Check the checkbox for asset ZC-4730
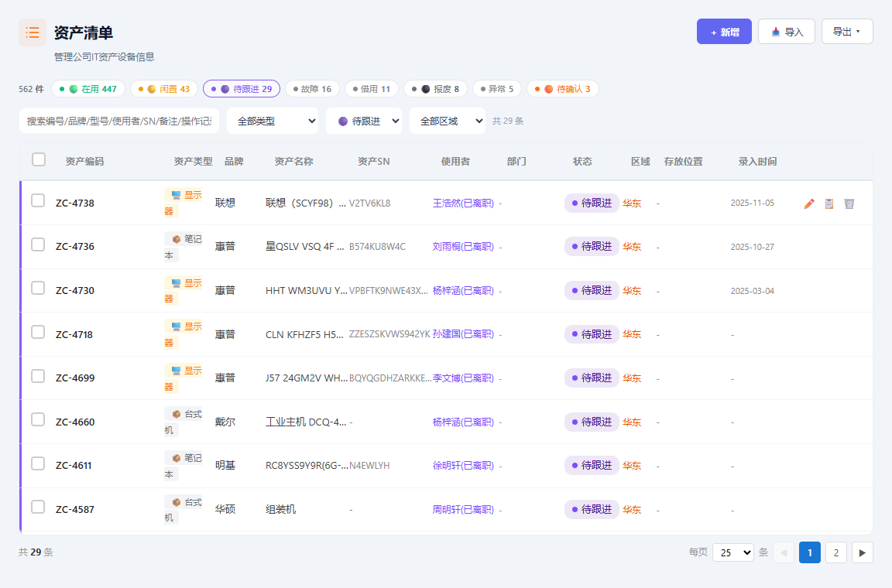This screenshot has height=588, width=892. [38, 289]
